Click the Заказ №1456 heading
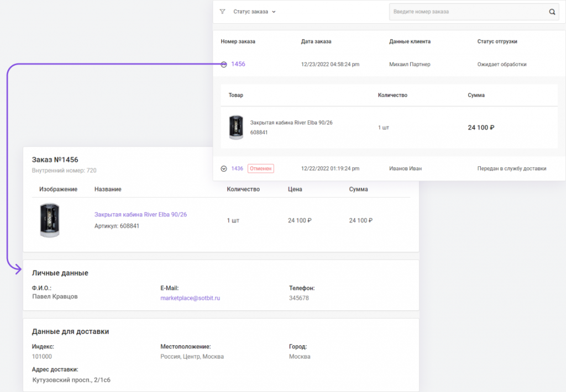Viewport: 566px width, 392px height. [55, 160]
